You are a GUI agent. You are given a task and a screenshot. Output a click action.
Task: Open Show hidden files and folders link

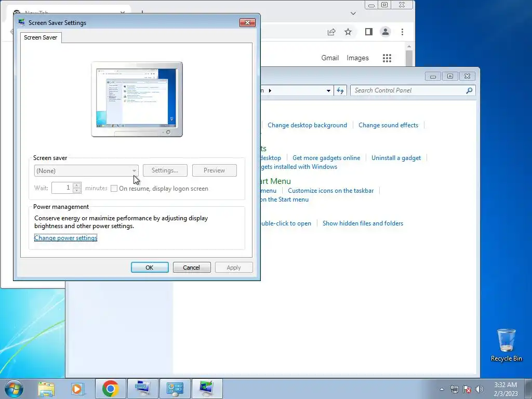click(363, 223)
